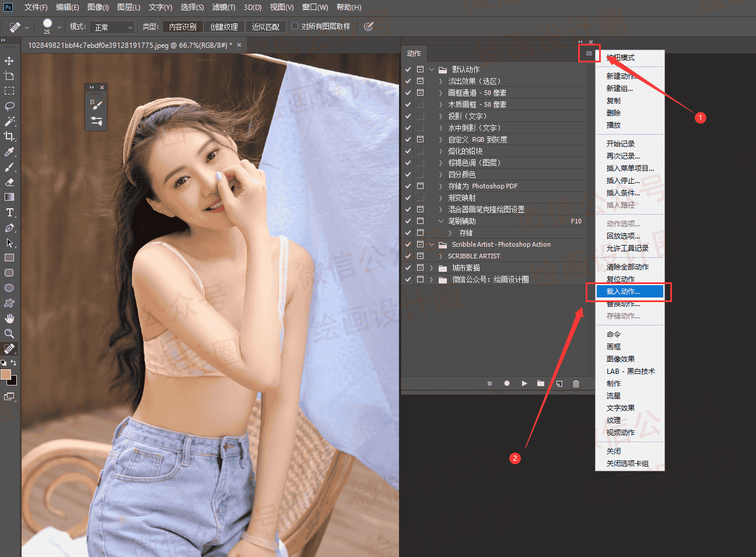Select the Zoom tool
Image resolution: width=756 pixels, height=557 pixels.
(9, 334)
